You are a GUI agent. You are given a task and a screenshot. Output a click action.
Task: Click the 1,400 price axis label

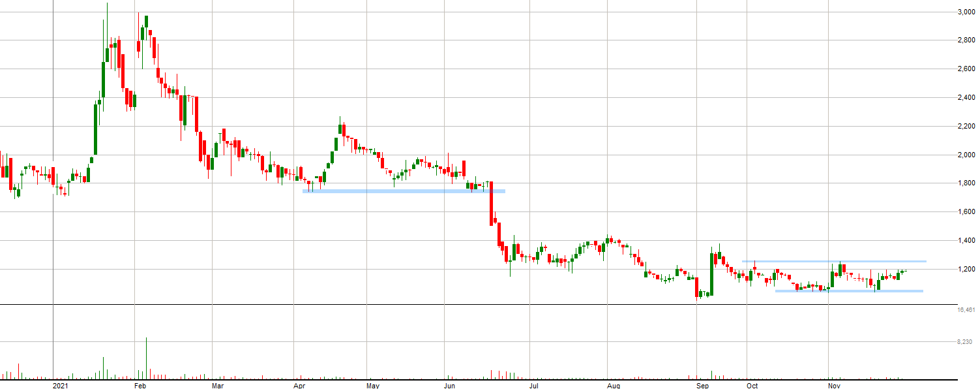(966, 241)
